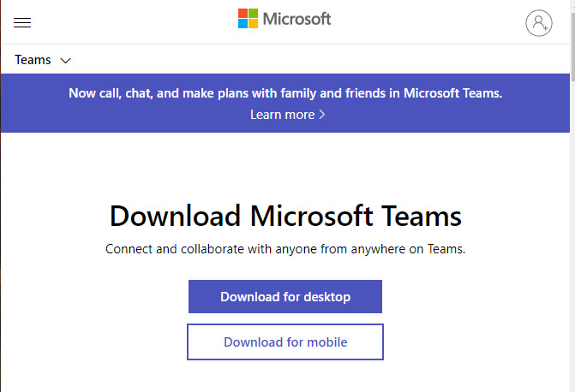Open the sign-in account icon
Viewport: 575px width, 392px height.
[539, 23]
